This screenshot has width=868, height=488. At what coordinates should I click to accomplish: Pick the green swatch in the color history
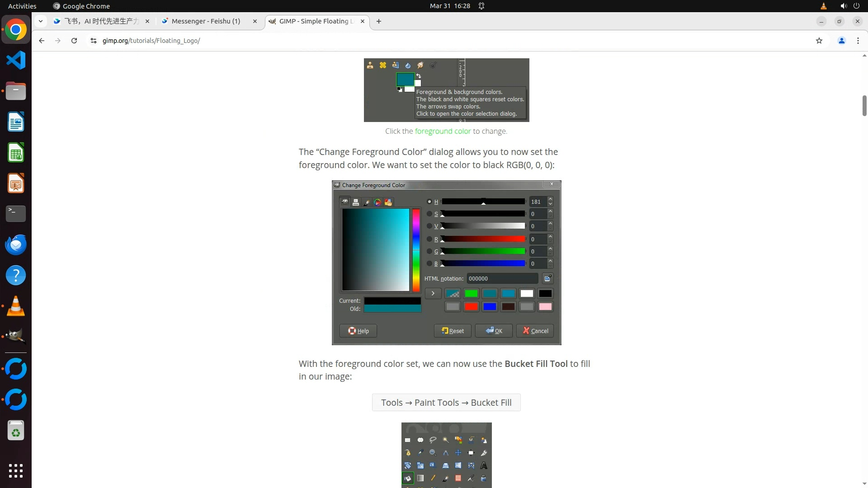[471, 294]
